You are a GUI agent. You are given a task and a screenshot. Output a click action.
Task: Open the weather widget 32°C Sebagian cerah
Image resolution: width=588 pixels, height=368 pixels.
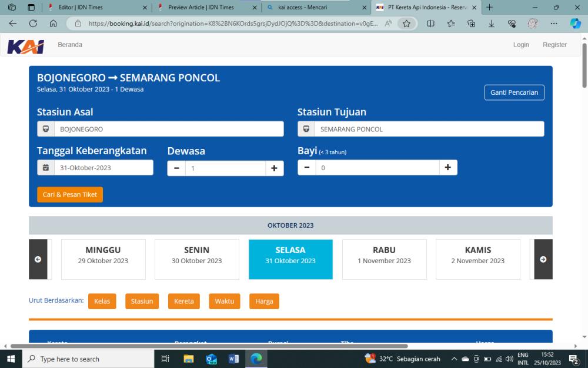coord(402,359)
